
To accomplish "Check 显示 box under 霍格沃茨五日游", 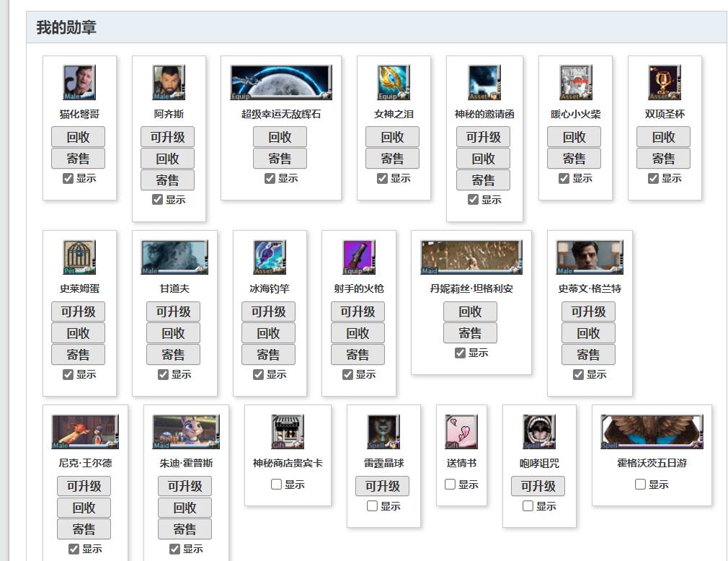I will 640,485.
